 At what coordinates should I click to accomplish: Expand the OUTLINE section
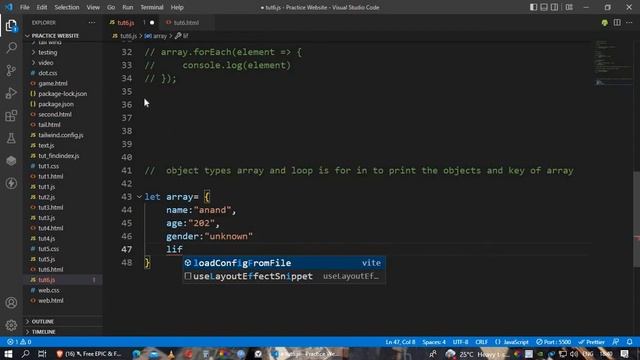[x=42, y=322]
